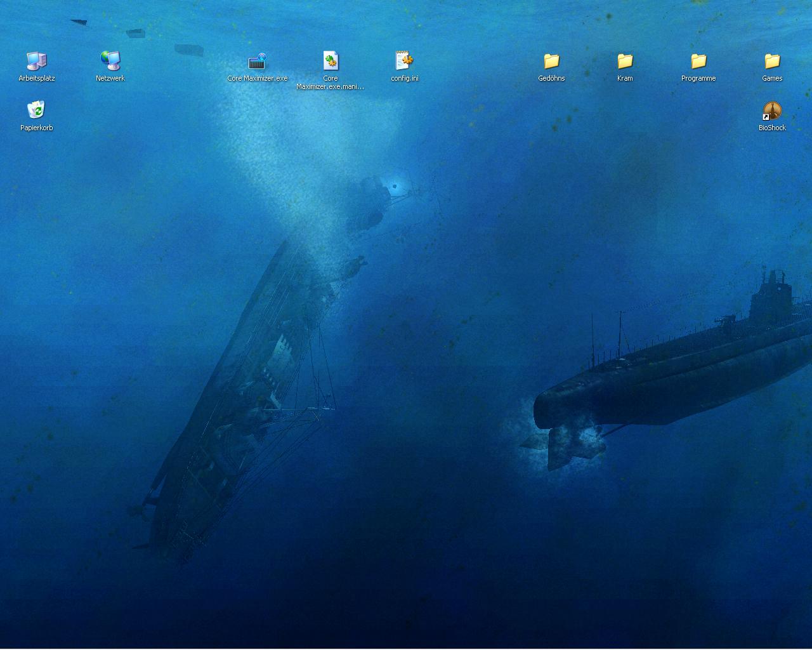
Task: Select the Core Maximizer.exe.manifest file icon
Action: click(331, 61)
